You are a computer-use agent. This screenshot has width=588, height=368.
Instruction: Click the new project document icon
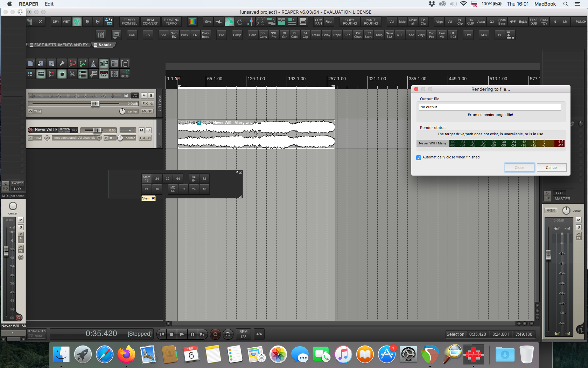[x=31, y=63]
